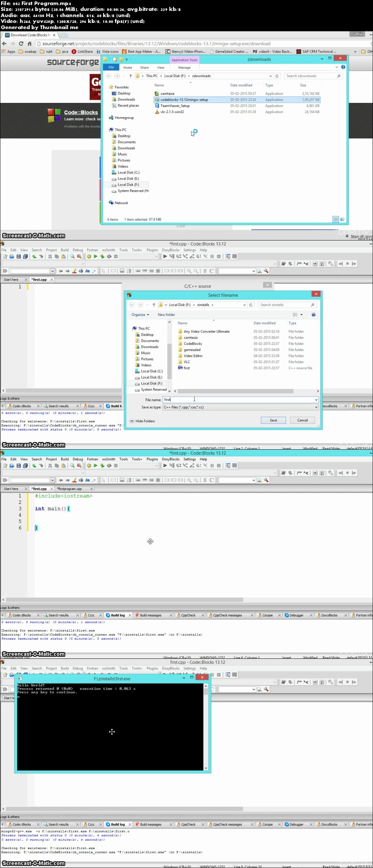
Task: Open the CodeBlocks folder in the Select filename list
Action: [x=193, y=344]
